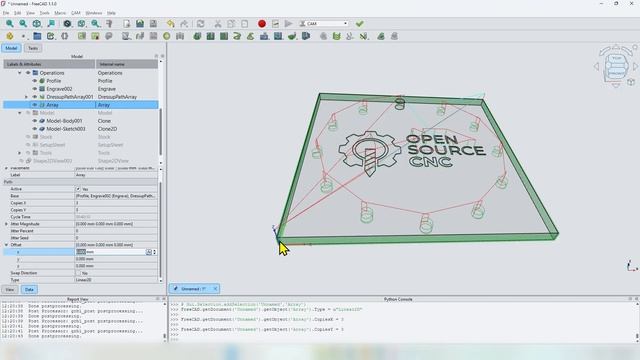Open the CAM menu
The height and width of the screenshot is (360, 640).
(76, 13)
